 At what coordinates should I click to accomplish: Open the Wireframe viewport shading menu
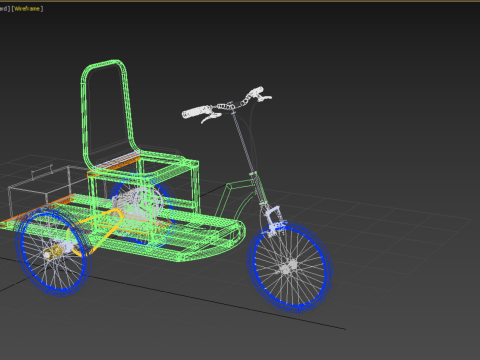27,9
